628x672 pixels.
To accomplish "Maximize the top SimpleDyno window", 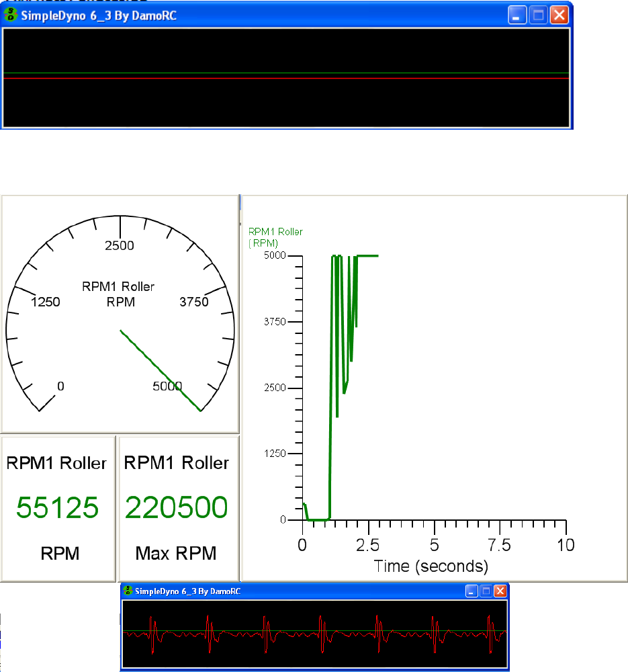I will pyautogui.click(x=538, y=15).
